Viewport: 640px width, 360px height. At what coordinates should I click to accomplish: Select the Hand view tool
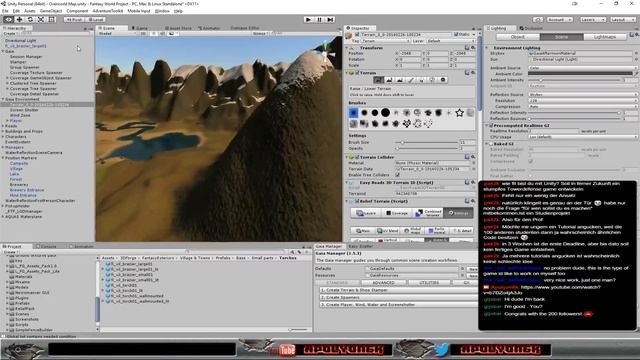[9, 19]
